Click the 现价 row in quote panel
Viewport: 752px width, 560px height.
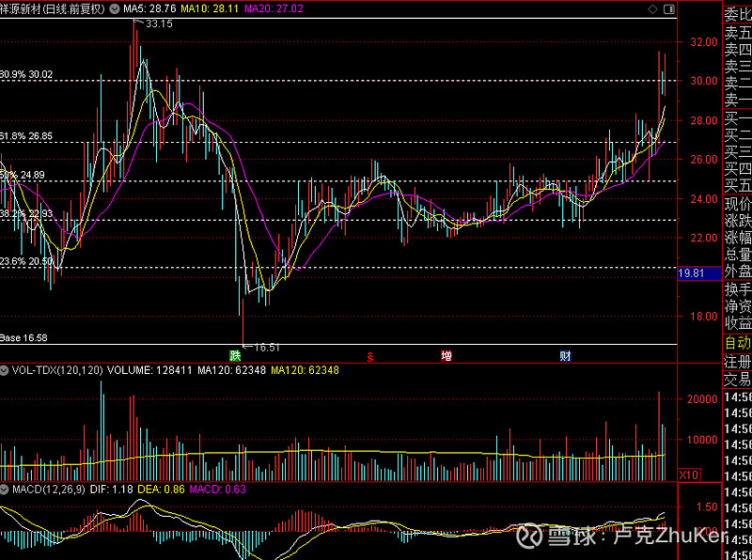[x=738, y=204]
